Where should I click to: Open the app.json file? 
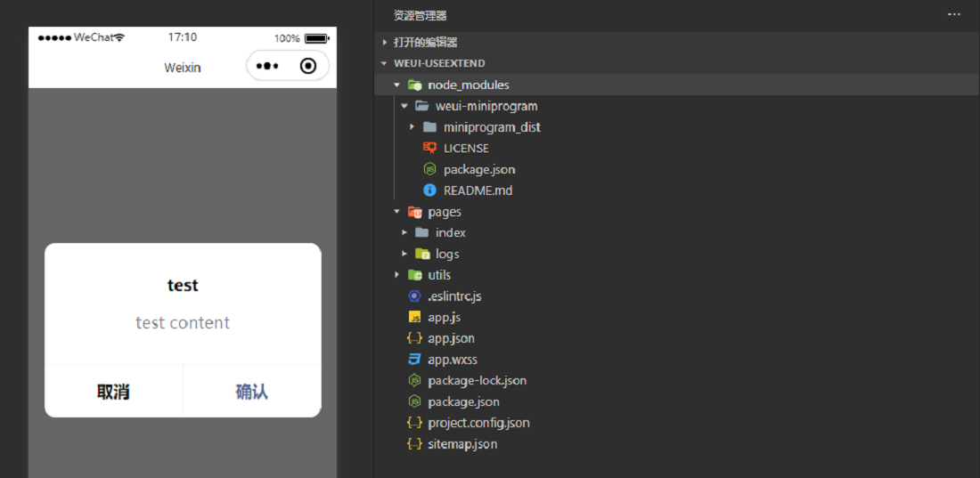[x=452, y=338]
